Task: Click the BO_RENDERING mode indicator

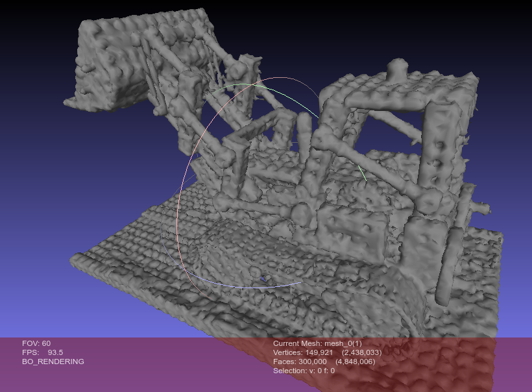Action: point(52,360)
